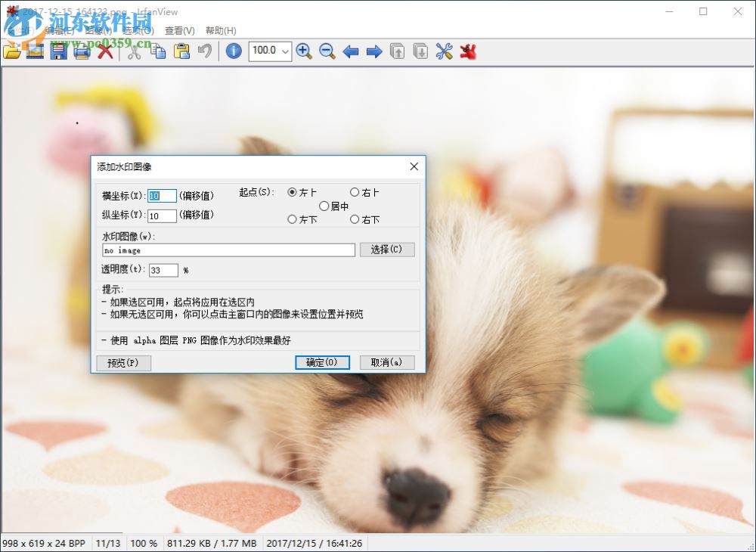The image size is (756, 552).
Task: Open image Information blue icon
Action: 234,51
